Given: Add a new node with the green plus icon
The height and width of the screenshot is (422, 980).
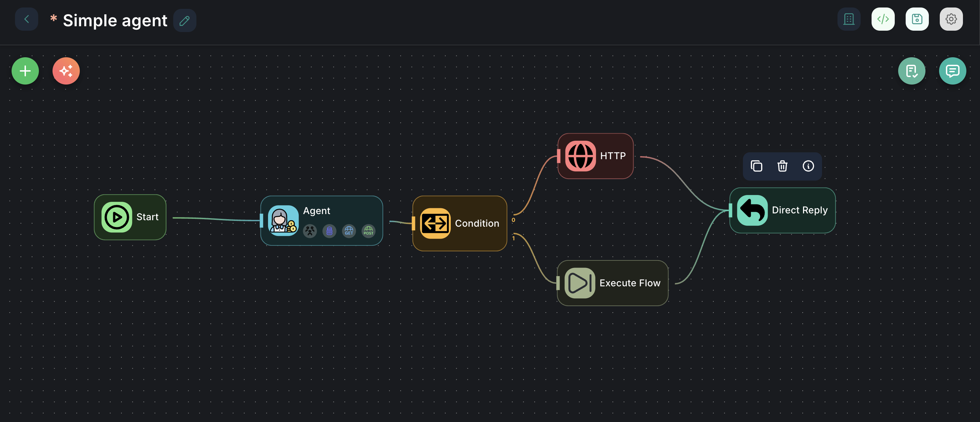Looking at the screenshot, I should pyautogui.click(x=25, y=71).
